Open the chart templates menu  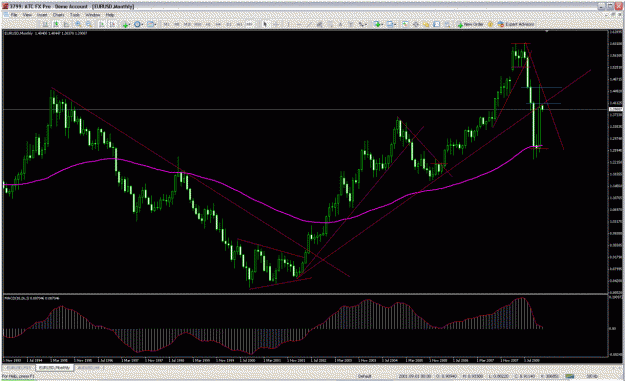pos(150,24)
